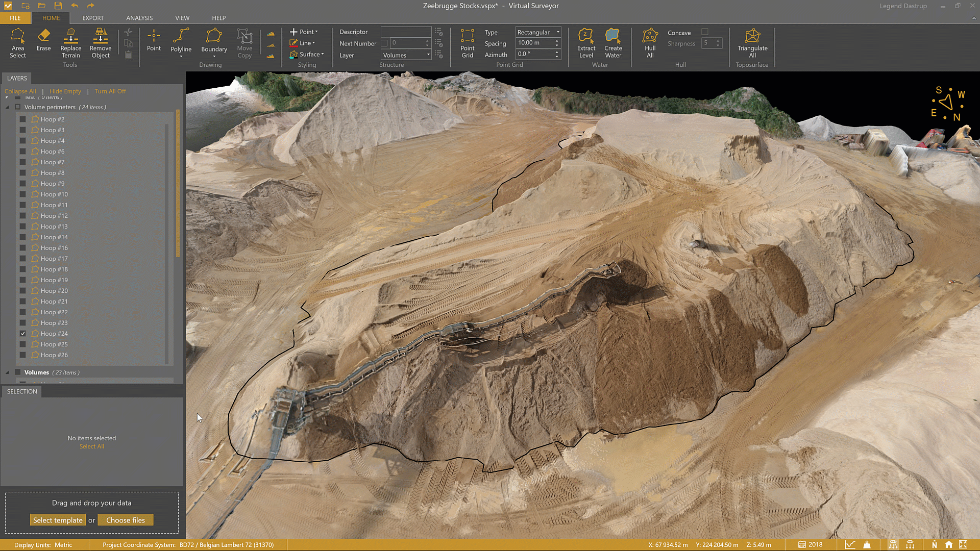Select the Area Select tool
This screenshot has height=551, width=980.
(17, 43)
